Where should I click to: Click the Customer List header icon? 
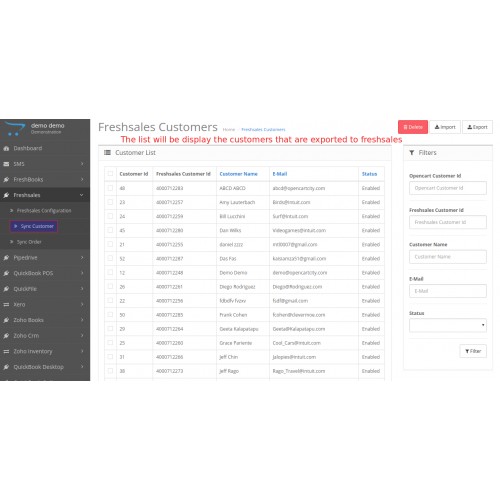click(x=107, y=153)
